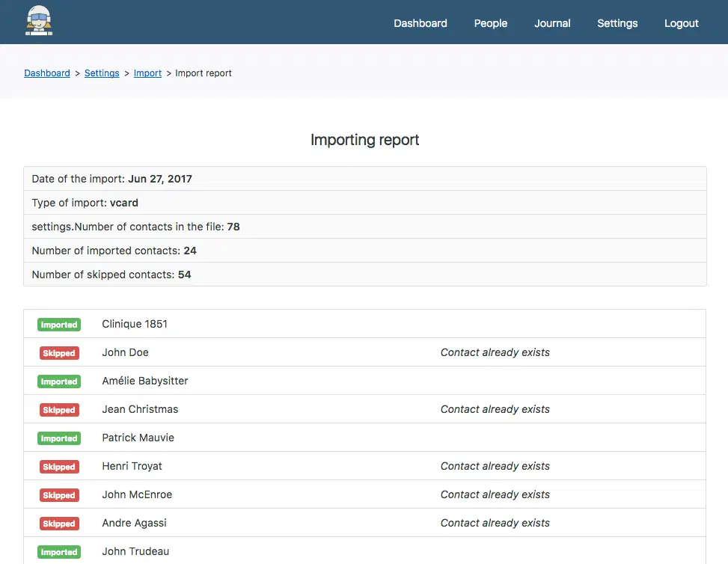This screenshot has height=564, width=728.
Task: Click the Imported badge for Amélie Babysitter
Action: point(59,381)
